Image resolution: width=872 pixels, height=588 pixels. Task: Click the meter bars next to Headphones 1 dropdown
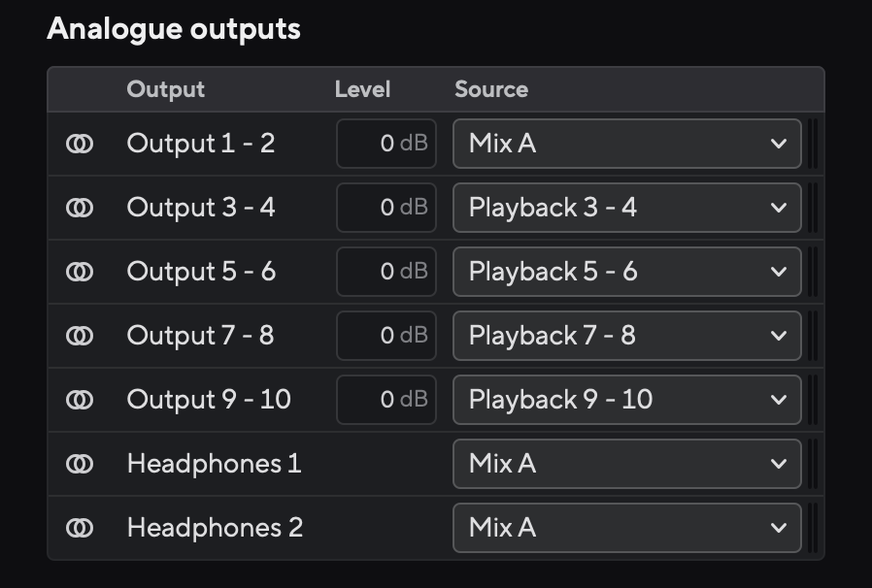pos(813,464)
